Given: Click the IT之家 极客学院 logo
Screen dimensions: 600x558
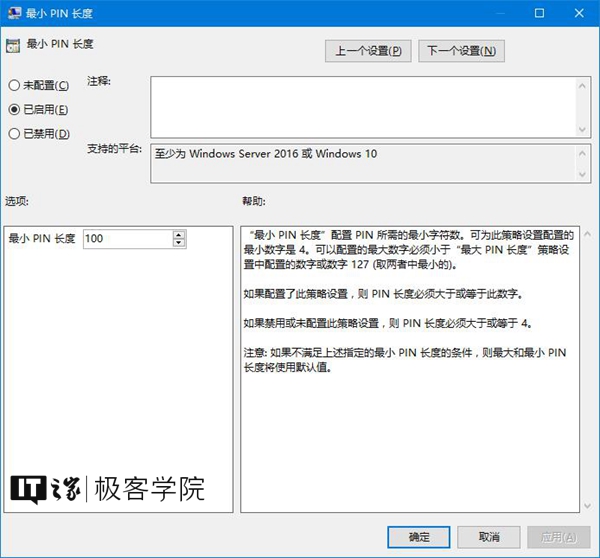Looking at the screenshot, I should pos(108,488).
